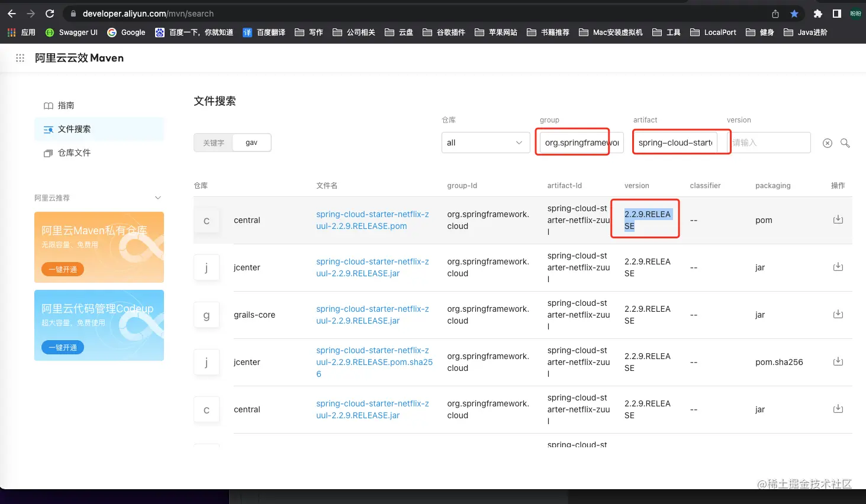Expand the 健身 bookmark folder
Image resolution: width=866 pixels, height=504 pixels.
[x=760, y=33]
